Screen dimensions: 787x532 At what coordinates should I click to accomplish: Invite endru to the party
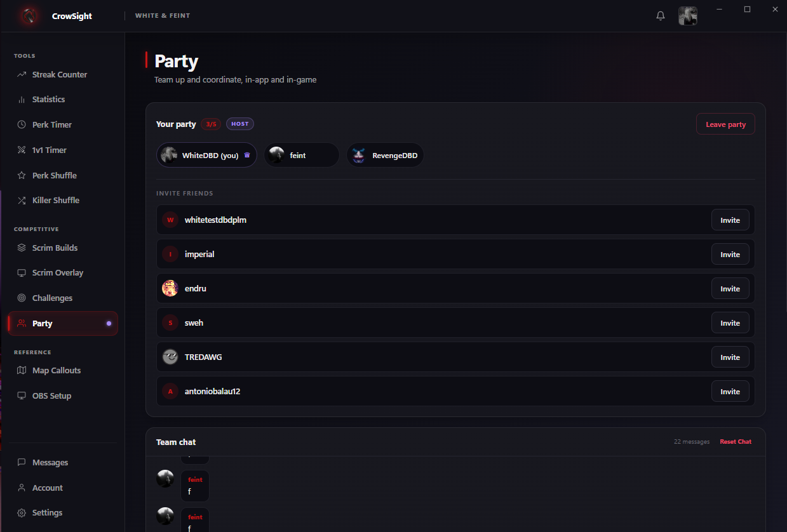730,289
